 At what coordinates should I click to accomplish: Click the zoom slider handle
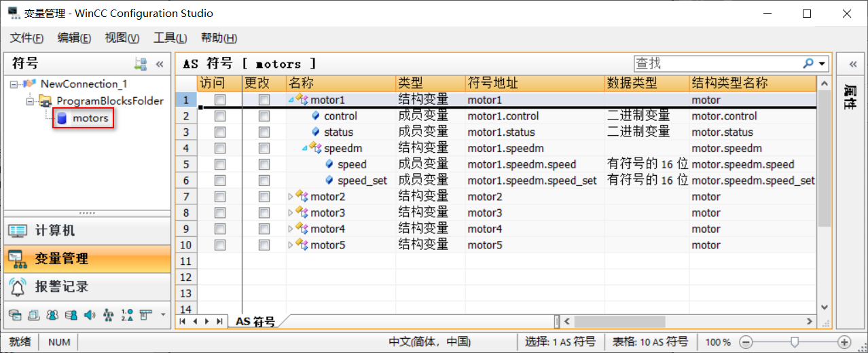(x=794, y=342)
